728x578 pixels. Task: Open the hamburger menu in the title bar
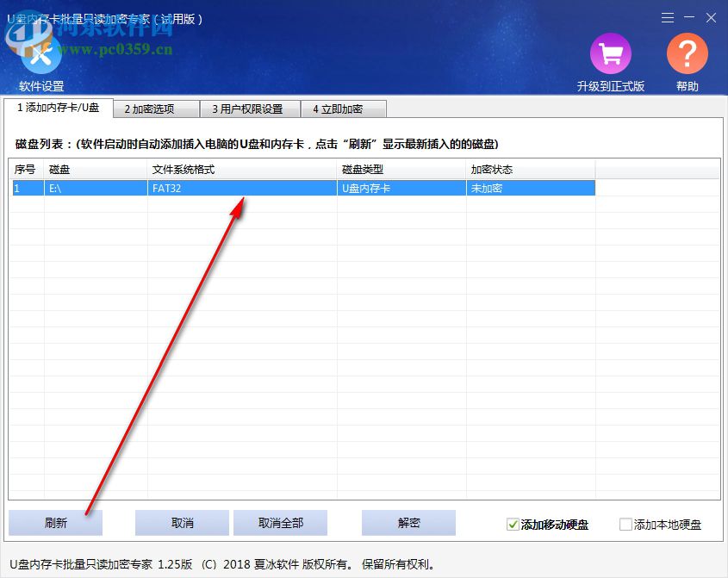[x=669, y=17]
